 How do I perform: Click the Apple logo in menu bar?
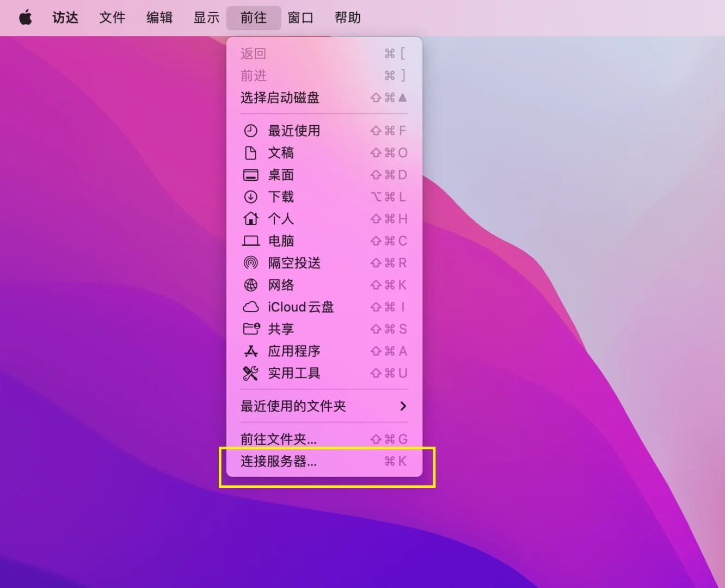pos(25,17)
